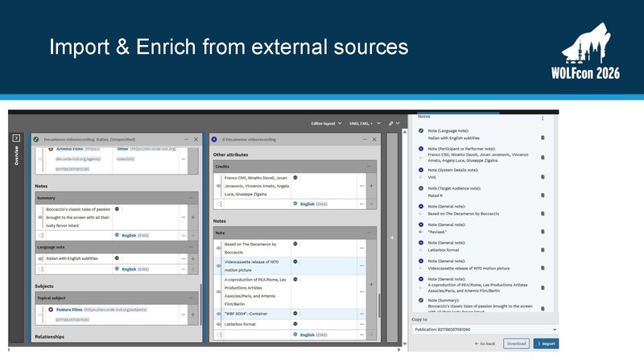The height and width of the screenshot is (362, 644).
Task: Toggle eye visibility on "WBF 8004"--Container row
Action: point(218,314)
